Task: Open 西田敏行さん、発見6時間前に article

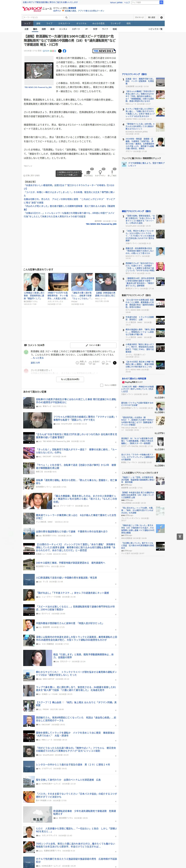Action: 76,719
